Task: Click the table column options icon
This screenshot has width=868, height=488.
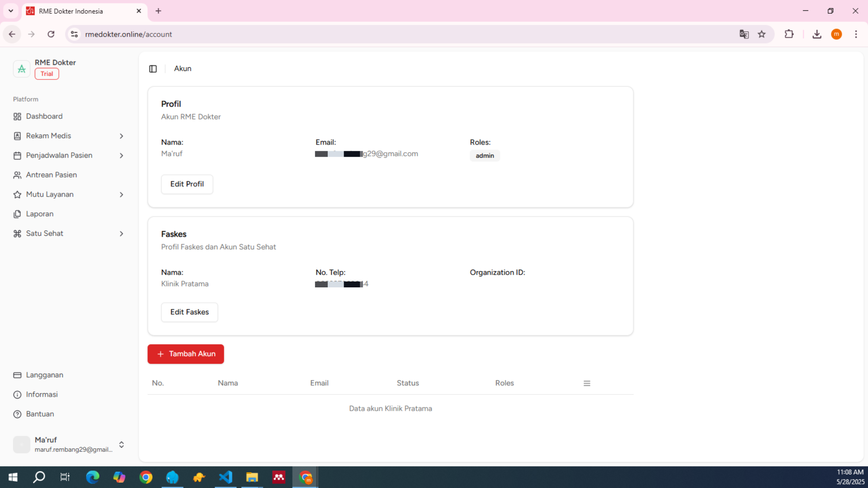Action: [x=587, y=383]
